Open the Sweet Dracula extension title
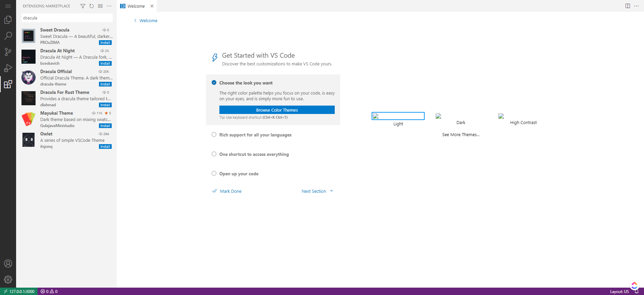 pyautogui.click(x=55, y=30)
